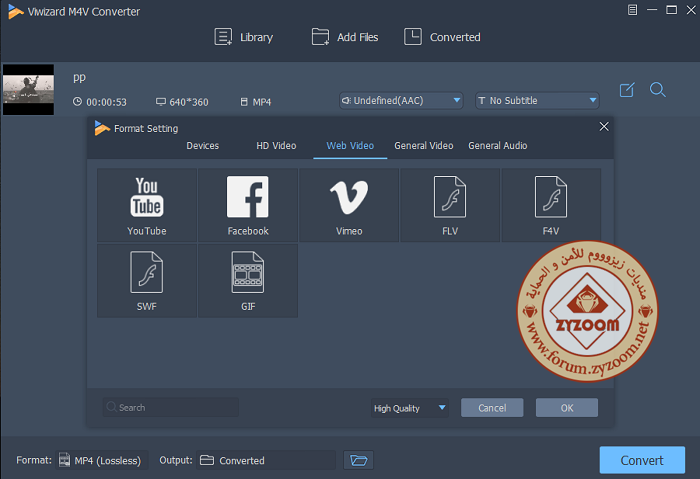This screenshot has height=479, width=700.
Task: Click the Converted label in top toolbar
Action: [455, 37]
